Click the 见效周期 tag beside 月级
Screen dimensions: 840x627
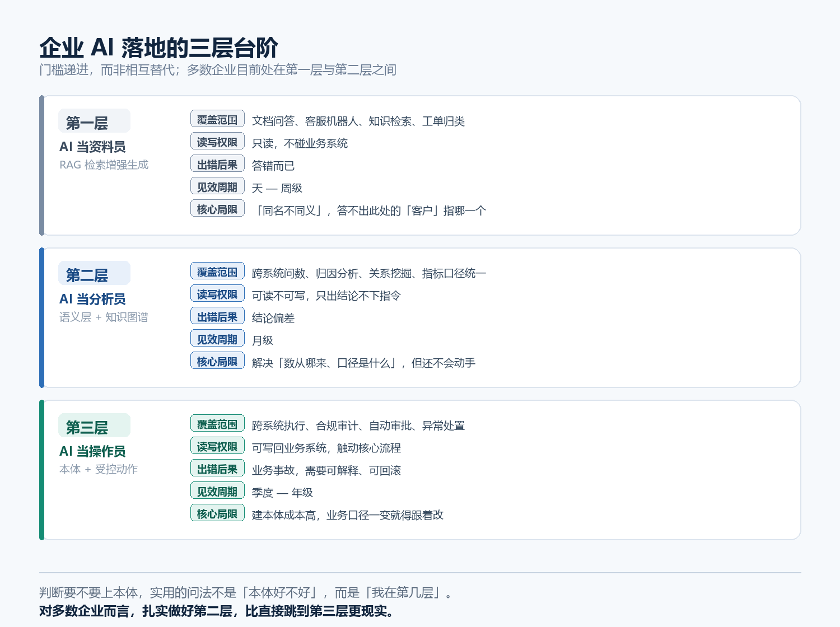tap(217, 338)
